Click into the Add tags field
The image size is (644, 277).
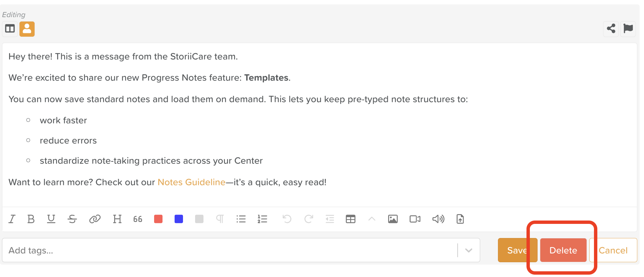pyautogui.click(x=228, y=250)
